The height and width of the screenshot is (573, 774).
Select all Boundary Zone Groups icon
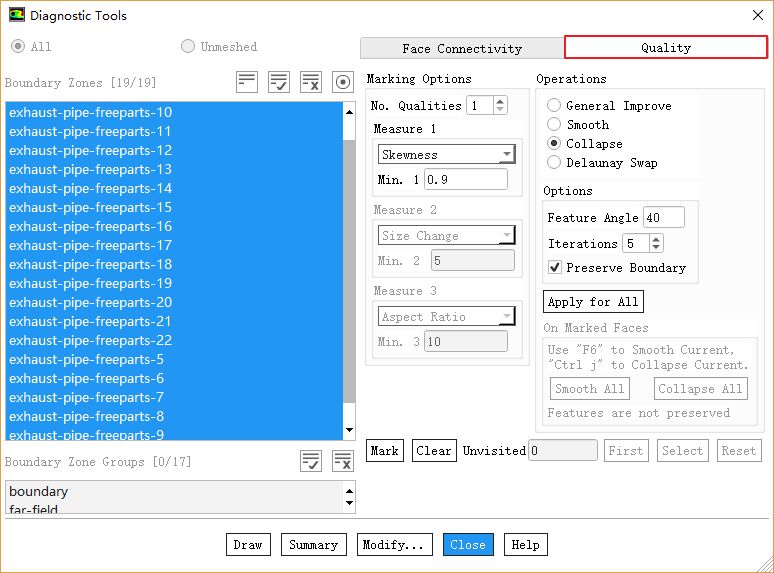pos(311,461)
